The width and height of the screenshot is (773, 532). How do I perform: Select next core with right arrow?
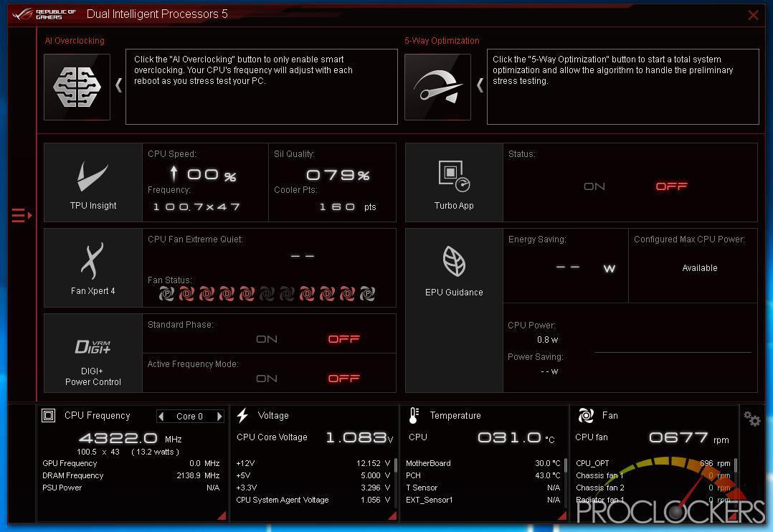coord(220,417)
